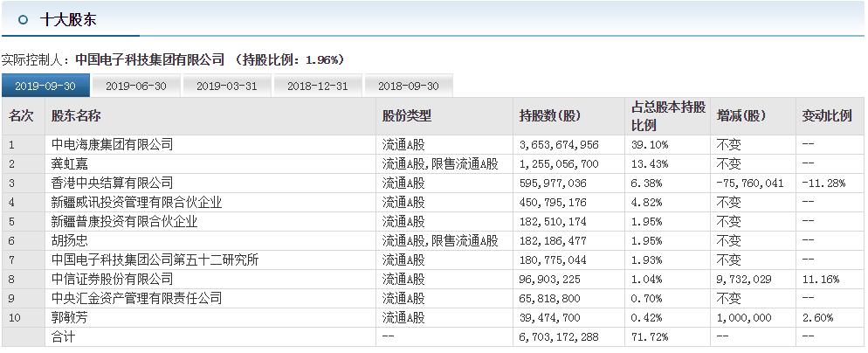Image resolution: width=868 pixels, height=353 pixels.
Task: Click holding value 182,510,174
Action: (x=553, y=222)
